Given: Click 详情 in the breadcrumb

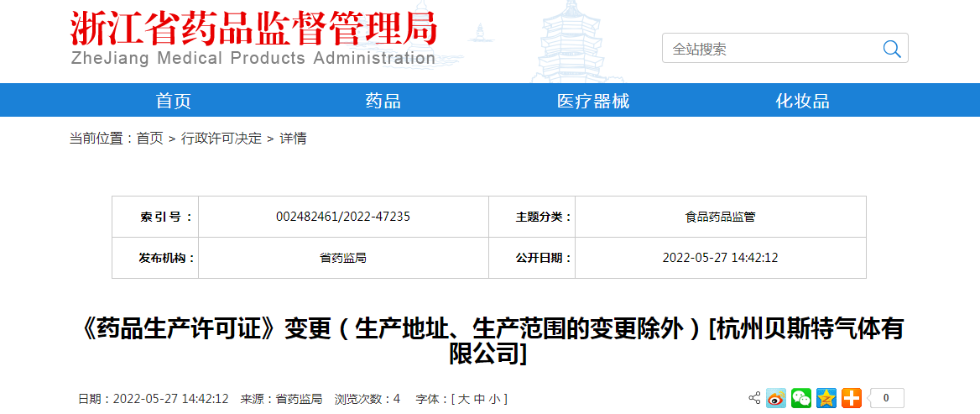Looking at the screenshot, I should pos(293,139).
